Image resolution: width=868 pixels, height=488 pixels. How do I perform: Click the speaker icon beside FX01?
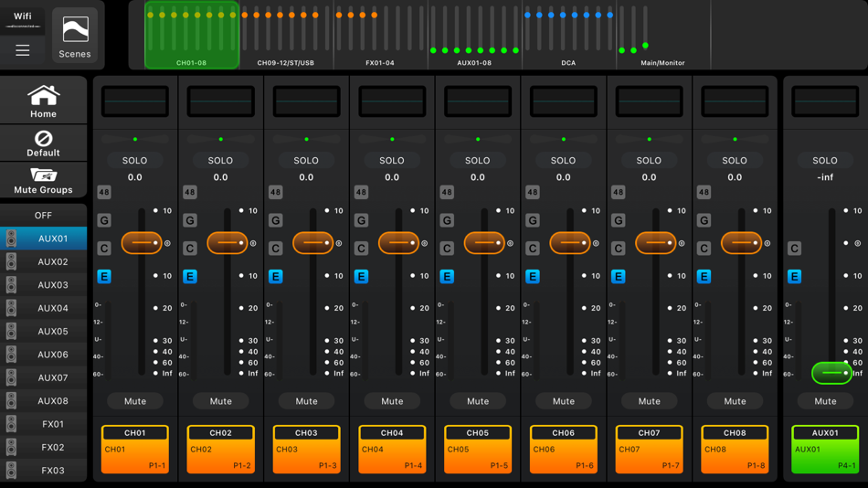click(11, 424)
